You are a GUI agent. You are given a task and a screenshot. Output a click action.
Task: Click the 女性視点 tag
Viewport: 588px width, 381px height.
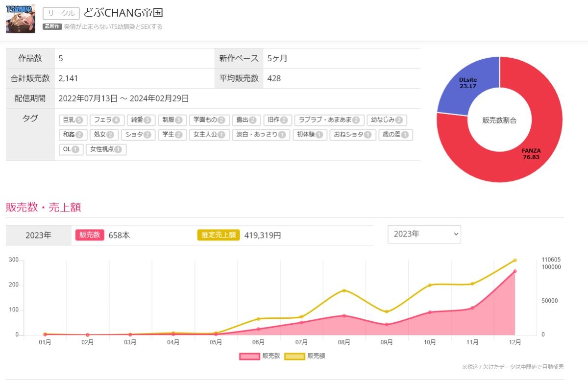point(106,149)
